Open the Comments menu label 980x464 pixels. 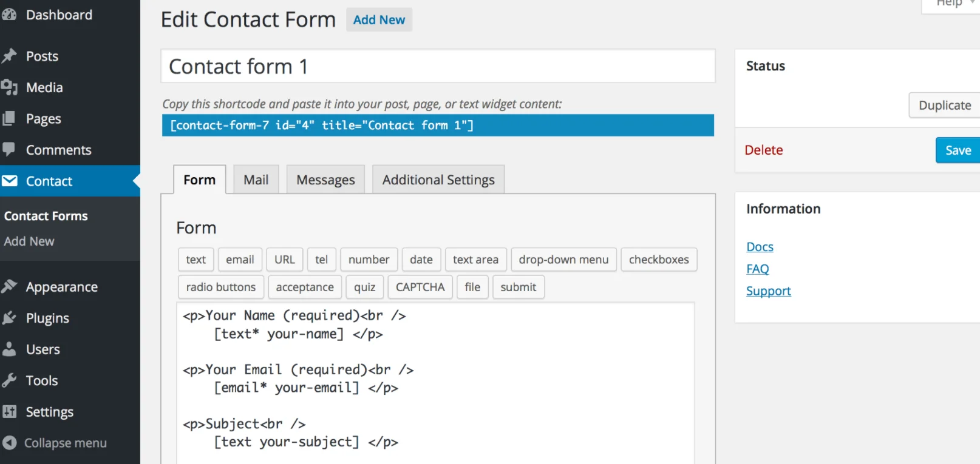[59, 150]
